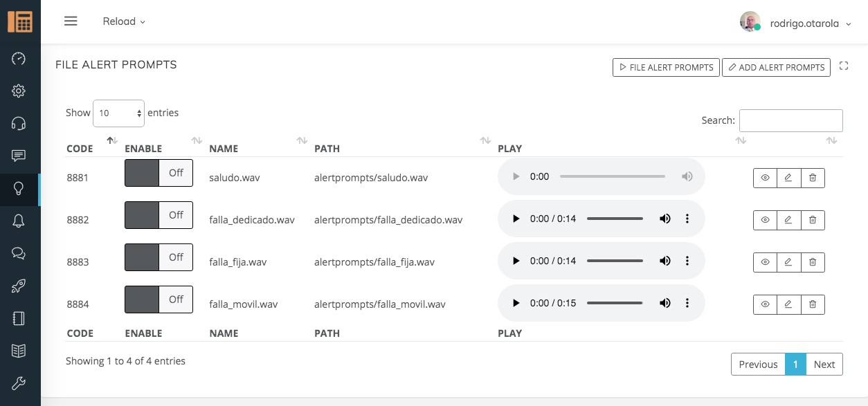The width and height of the screenshot is (868, 406).
Task: Expand the Reload dropdown menu
Action: pyautogui.click(x=124, y=21)
